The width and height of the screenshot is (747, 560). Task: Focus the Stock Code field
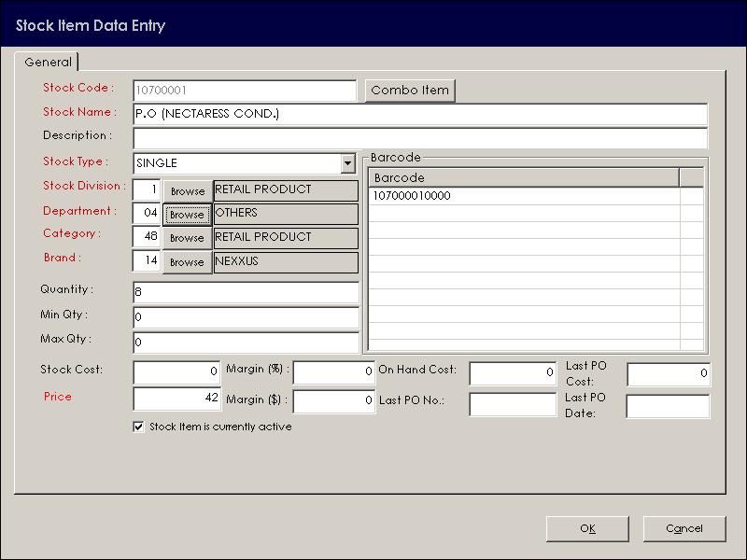pos(245,91)
